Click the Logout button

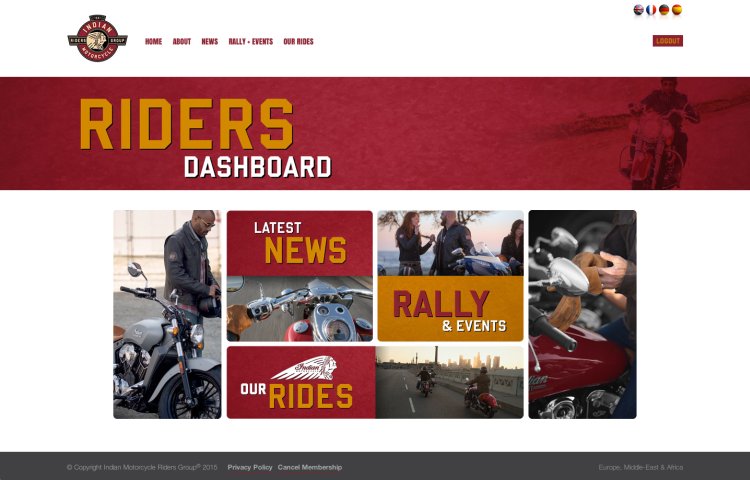point(668,41)
